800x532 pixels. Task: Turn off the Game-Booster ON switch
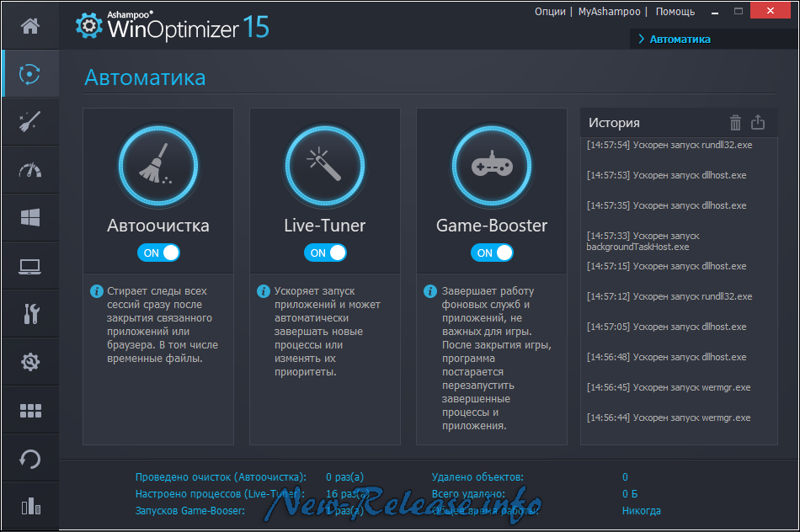[x=492, y=253]
